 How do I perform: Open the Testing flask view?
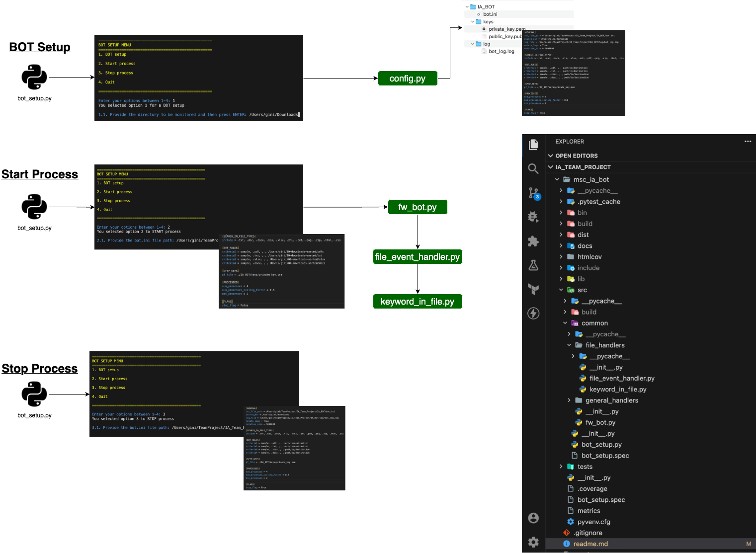click(x=533, y=265)
